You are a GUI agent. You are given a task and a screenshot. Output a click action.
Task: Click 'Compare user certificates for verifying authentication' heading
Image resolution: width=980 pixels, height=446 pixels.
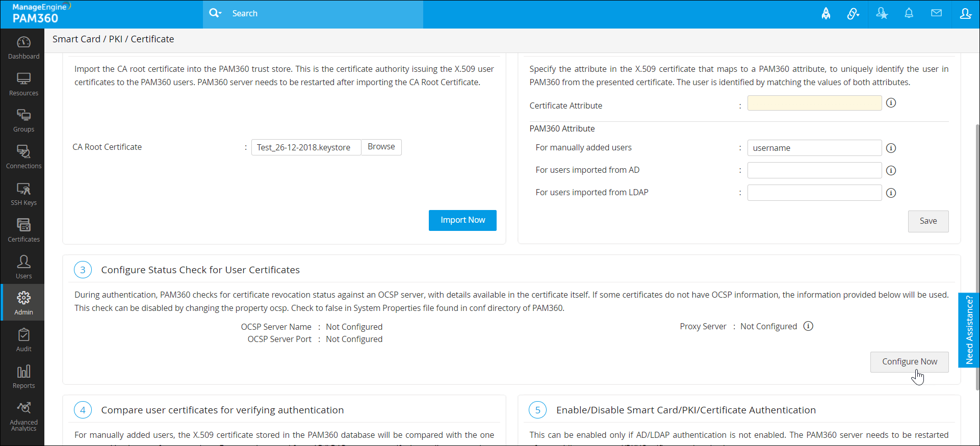(x=222, y=410)
